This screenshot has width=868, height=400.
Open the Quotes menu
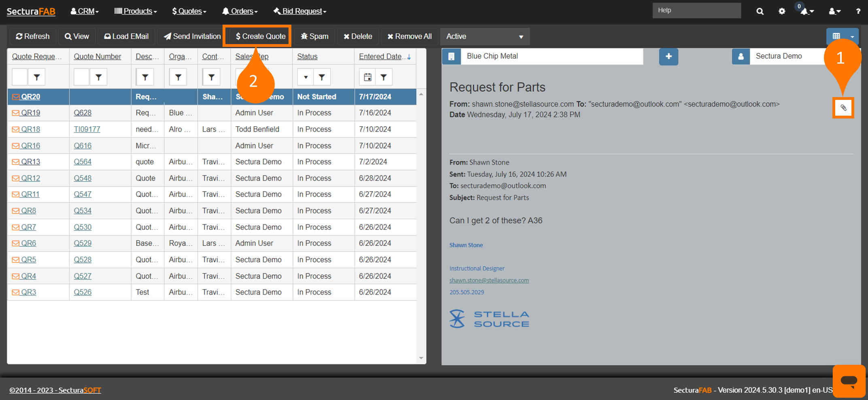click(189, 11)
